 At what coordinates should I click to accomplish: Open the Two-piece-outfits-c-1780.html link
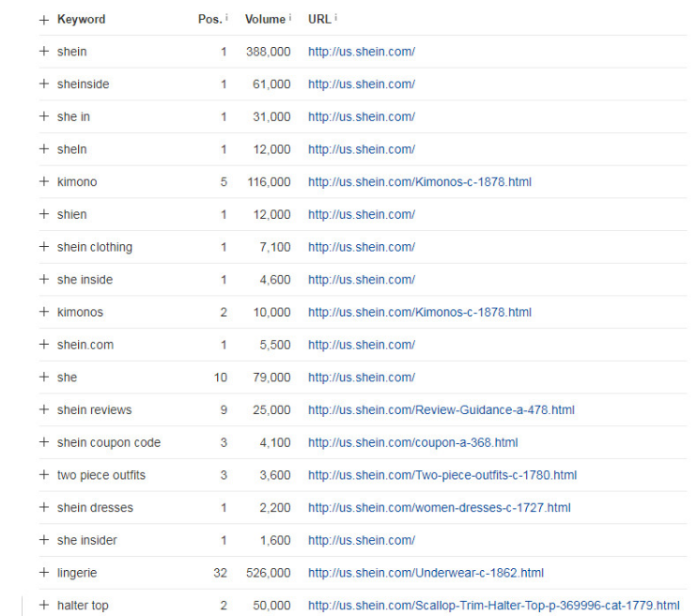(x=442, y=475)
